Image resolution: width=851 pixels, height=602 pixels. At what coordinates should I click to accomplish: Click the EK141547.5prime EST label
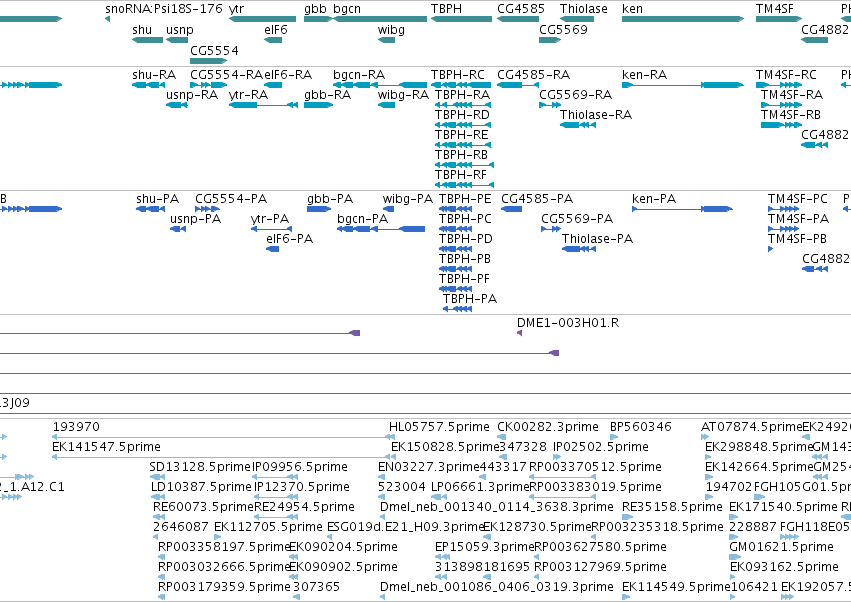click(106, 447)
